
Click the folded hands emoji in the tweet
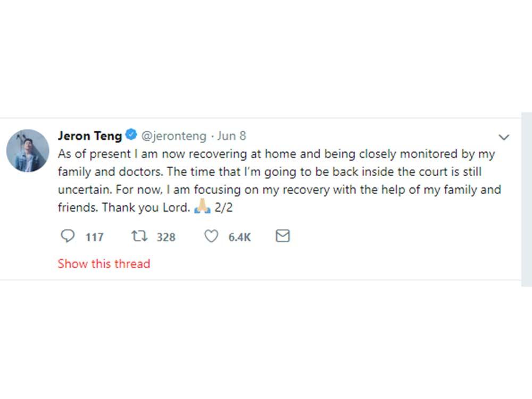[x=202, y=208]
